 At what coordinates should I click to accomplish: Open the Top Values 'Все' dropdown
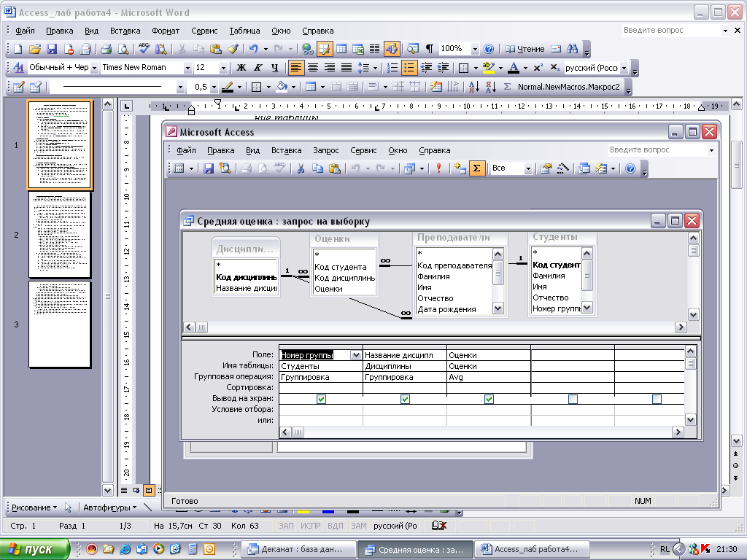527,168
